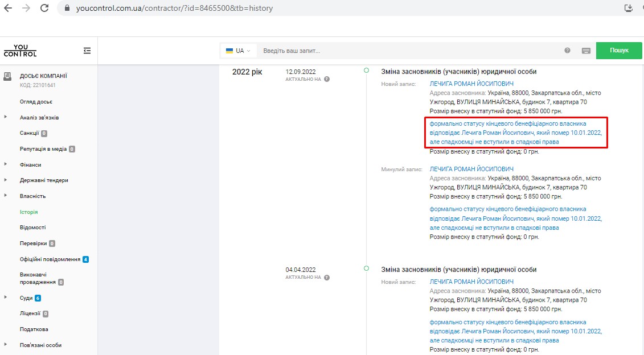Click the question mark next to 04.04.2022 date

(327, 278)
